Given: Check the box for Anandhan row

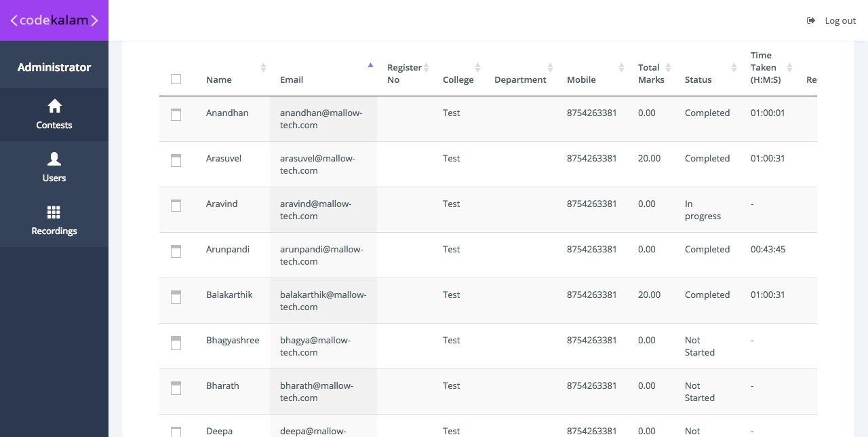Looking at the screenshot, I should point(176,115).
